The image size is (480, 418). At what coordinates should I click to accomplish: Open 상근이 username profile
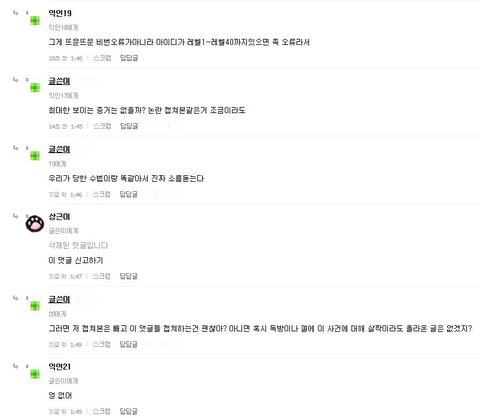(x=59, y=217)
